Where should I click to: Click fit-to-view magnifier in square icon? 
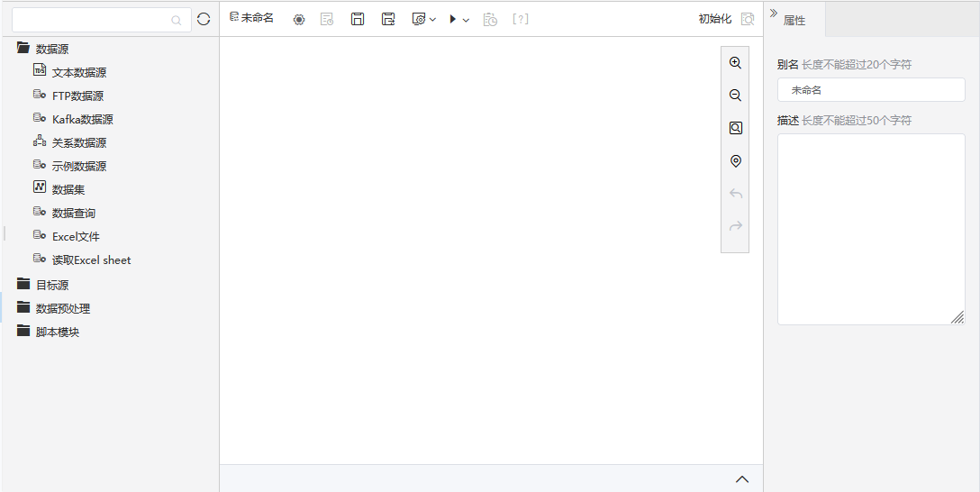coord(736,128)
